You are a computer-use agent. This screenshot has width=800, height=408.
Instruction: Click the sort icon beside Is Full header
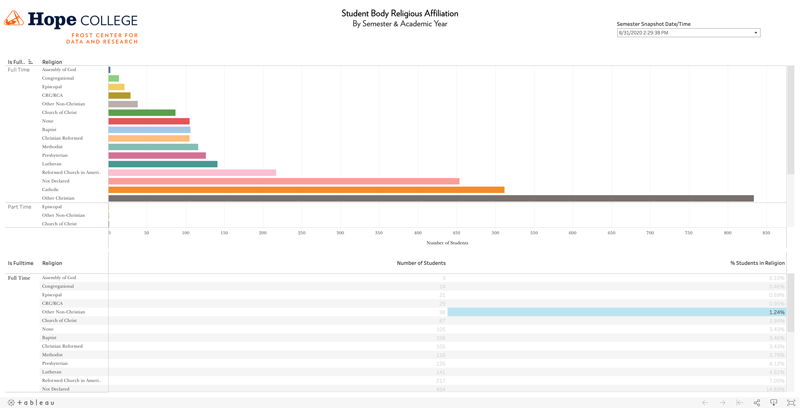tap(30, 62)
